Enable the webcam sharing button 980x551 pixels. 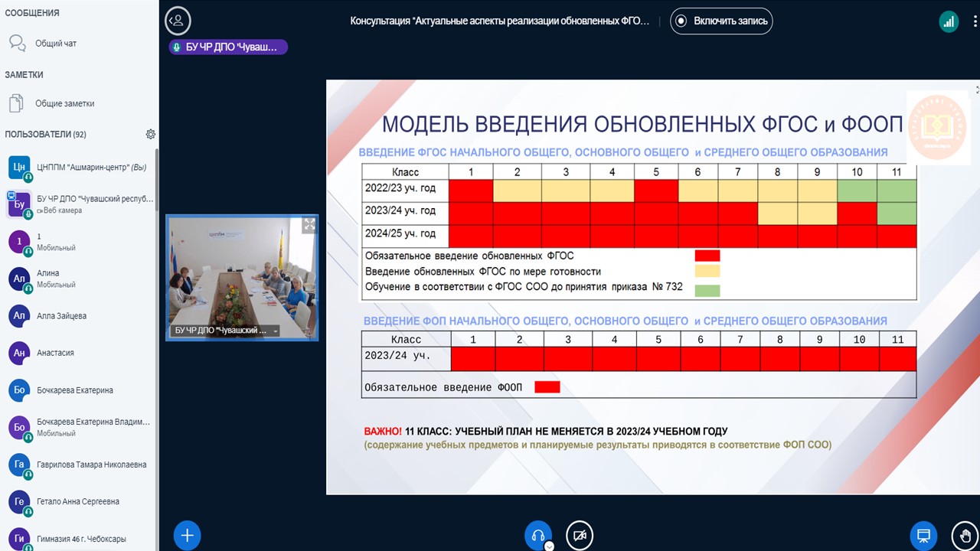[x=580, y=535]
